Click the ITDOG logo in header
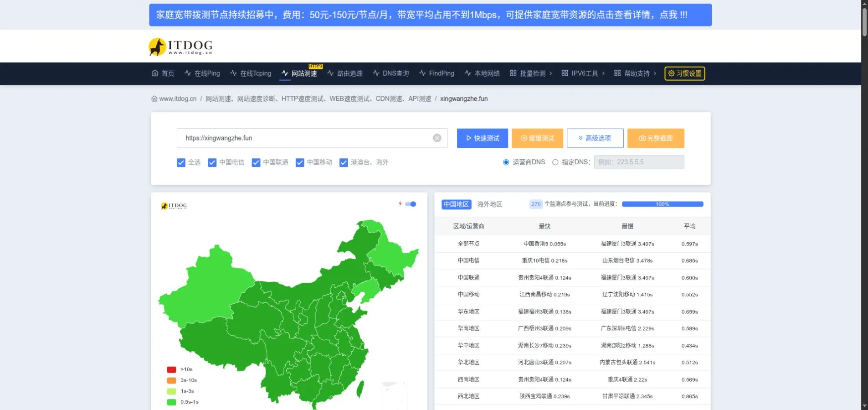The image size is (868, 410). 181,47
